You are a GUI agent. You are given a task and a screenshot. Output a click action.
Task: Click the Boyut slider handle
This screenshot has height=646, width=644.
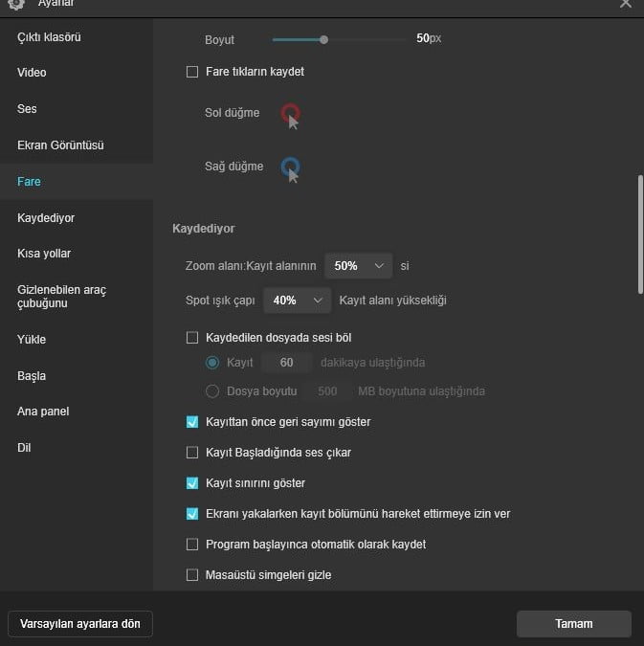coord(323,39)
